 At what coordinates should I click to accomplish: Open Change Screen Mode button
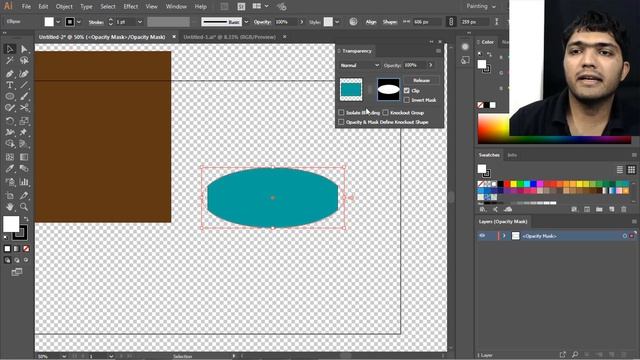17,272
